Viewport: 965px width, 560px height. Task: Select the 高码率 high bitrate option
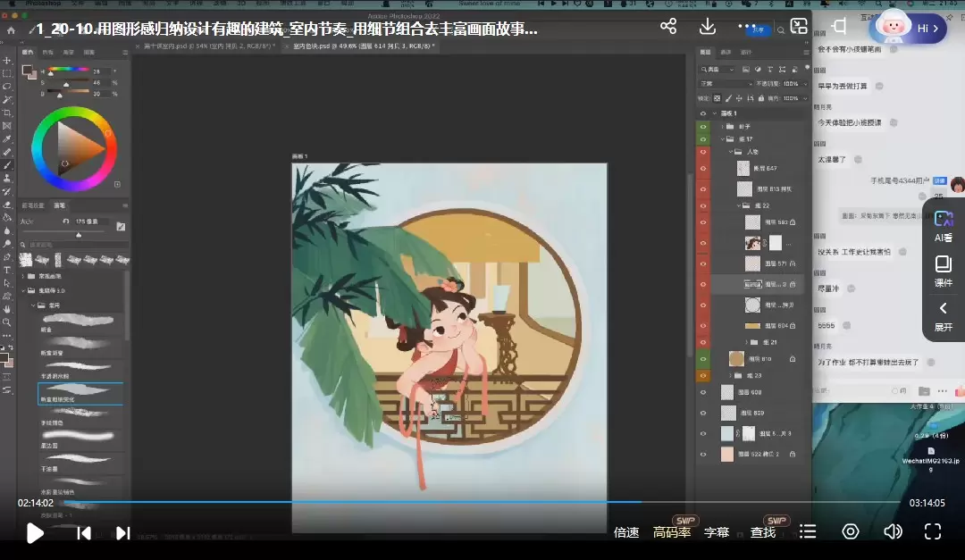click(672, 532)
